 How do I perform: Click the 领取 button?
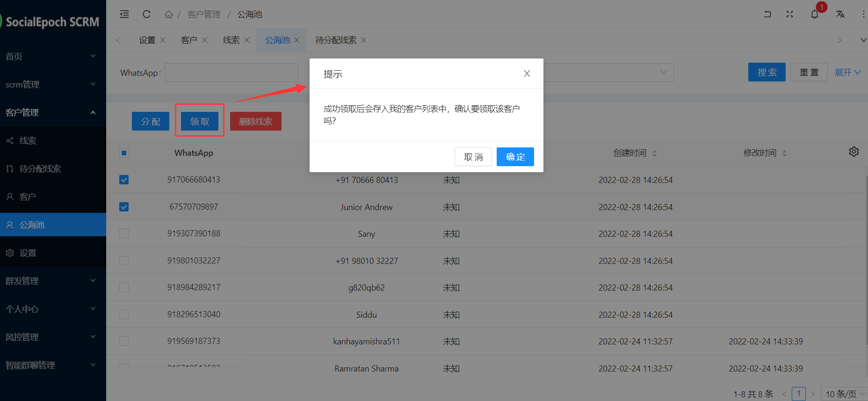click(x=200, y=121)
